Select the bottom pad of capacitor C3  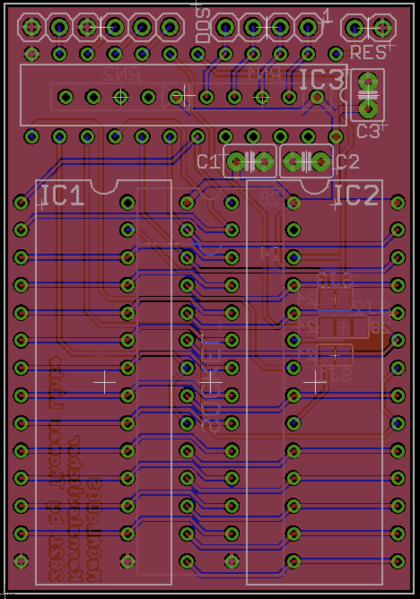coord(368,110)
